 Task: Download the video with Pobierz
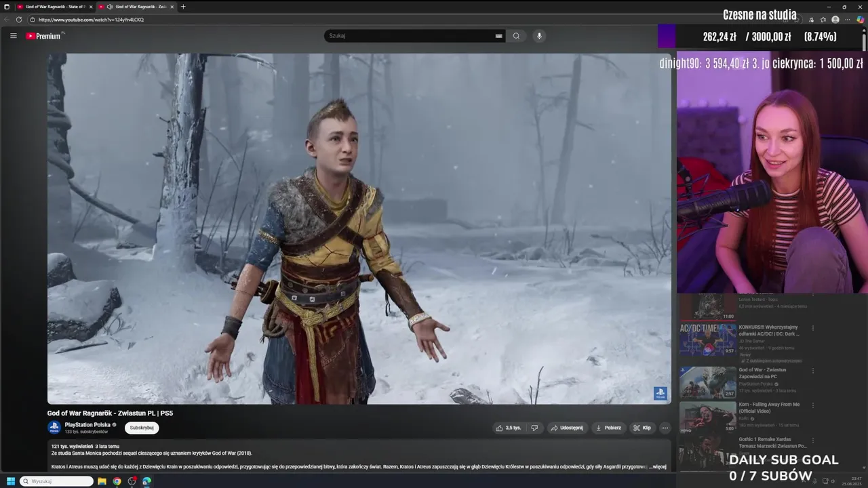[x=608, y=428]
